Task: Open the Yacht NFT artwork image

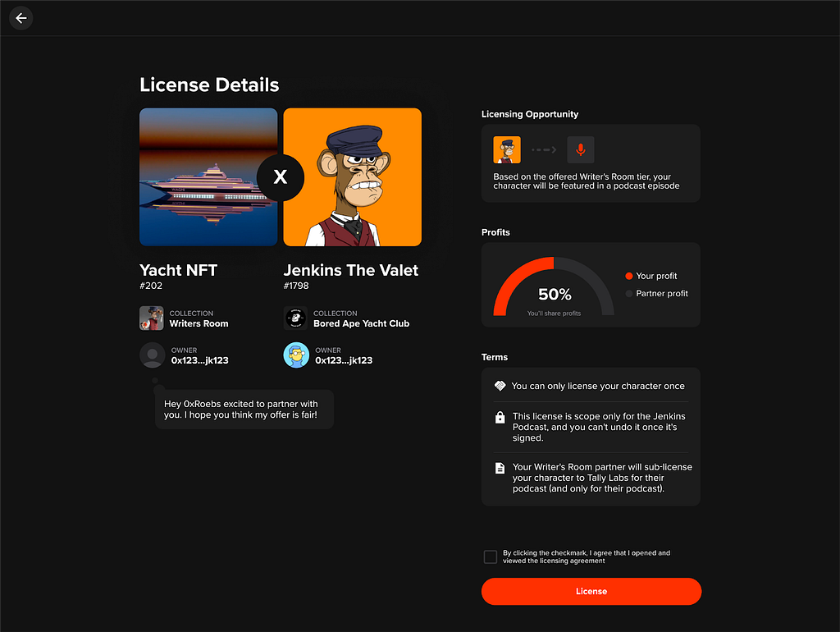Action: coord(208,177)
